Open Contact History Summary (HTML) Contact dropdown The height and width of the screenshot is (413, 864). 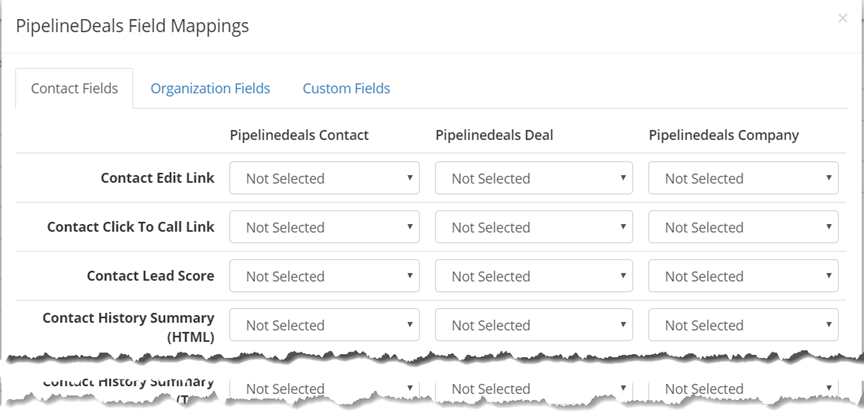(x=324, y=325)
